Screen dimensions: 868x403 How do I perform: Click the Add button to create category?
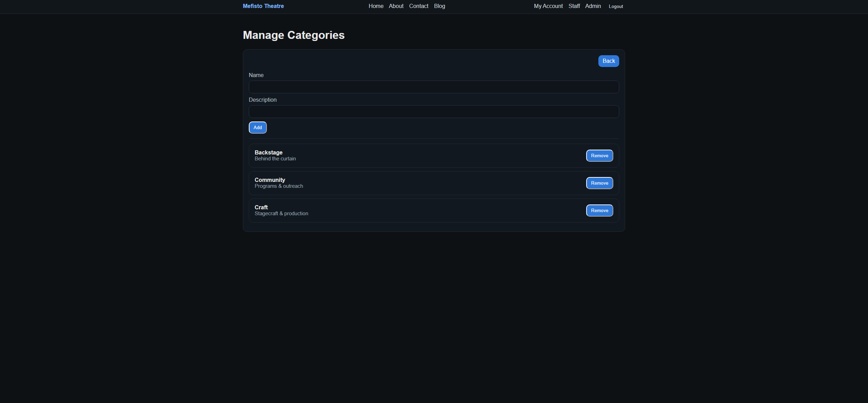click(x=257, y=127)
